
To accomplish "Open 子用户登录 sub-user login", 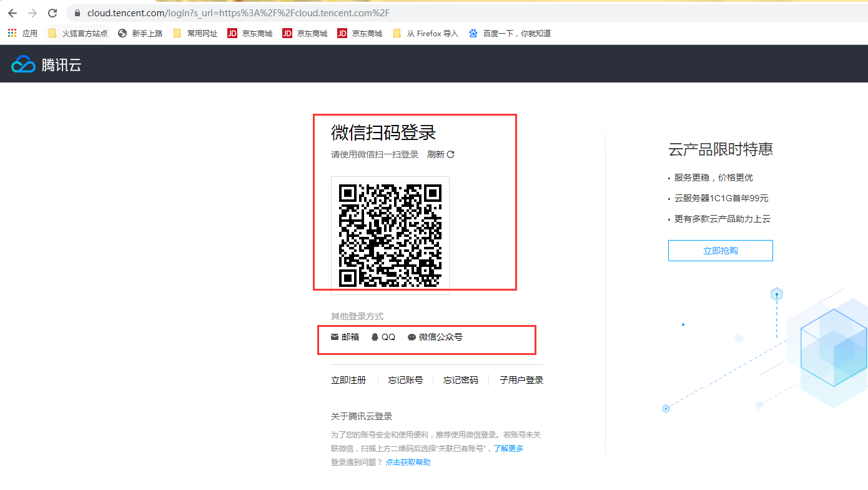I will click(x=521, y=380).
